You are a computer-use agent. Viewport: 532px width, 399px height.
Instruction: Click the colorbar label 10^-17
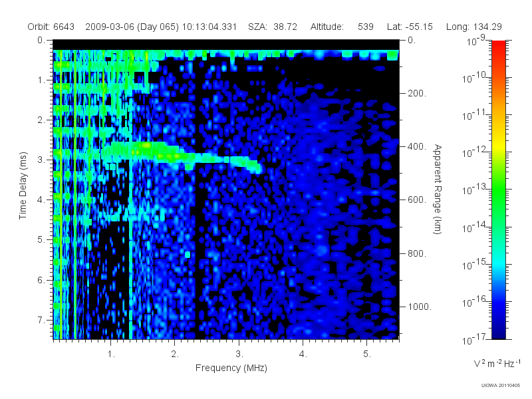click(x=474, y=339)
